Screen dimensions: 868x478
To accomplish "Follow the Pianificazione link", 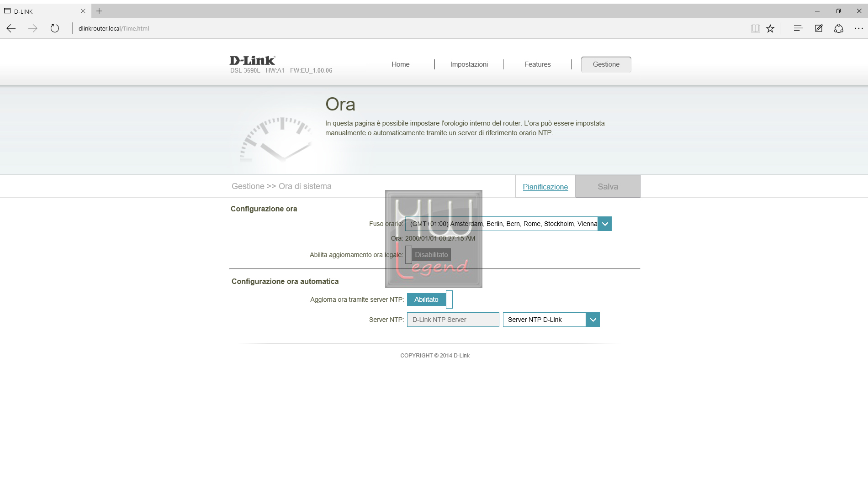I will point(545,187).
